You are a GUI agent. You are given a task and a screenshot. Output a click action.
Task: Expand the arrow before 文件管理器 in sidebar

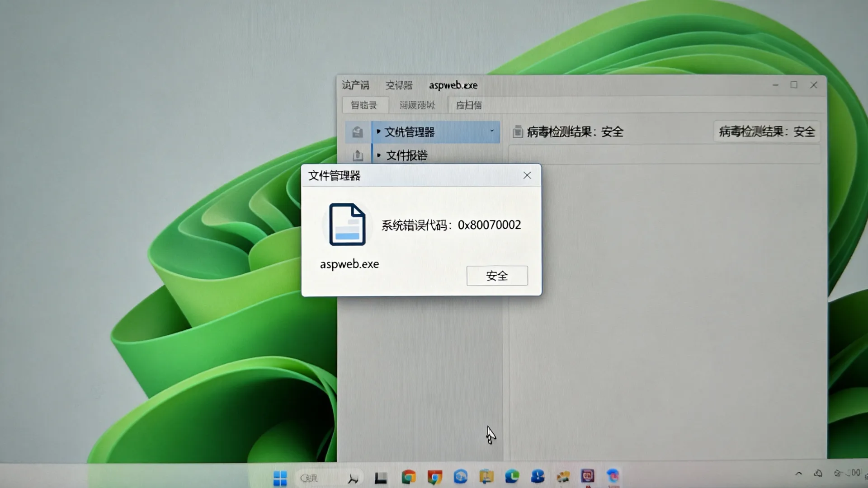378,131
